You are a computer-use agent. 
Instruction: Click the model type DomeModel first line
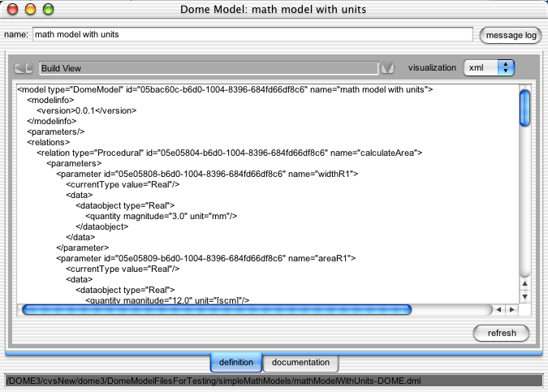[x=225, y=90]
